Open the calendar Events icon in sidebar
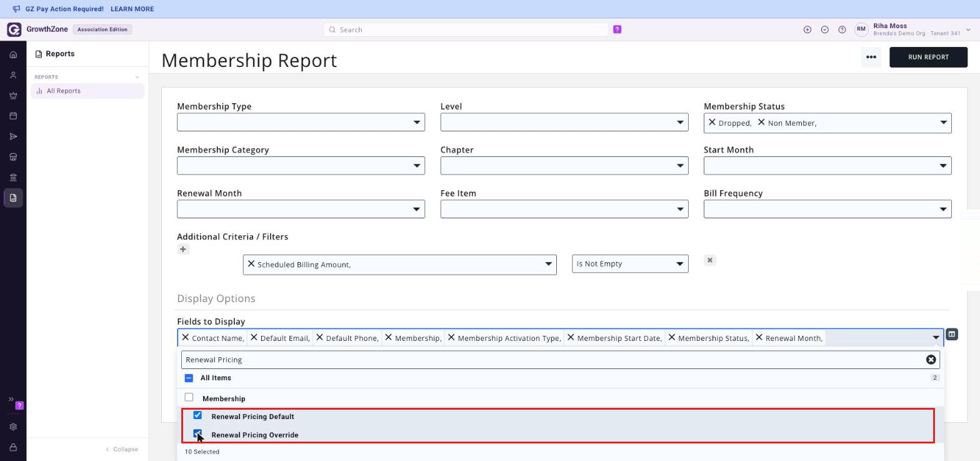The image size is (980, 461). (x=13, y=116)
